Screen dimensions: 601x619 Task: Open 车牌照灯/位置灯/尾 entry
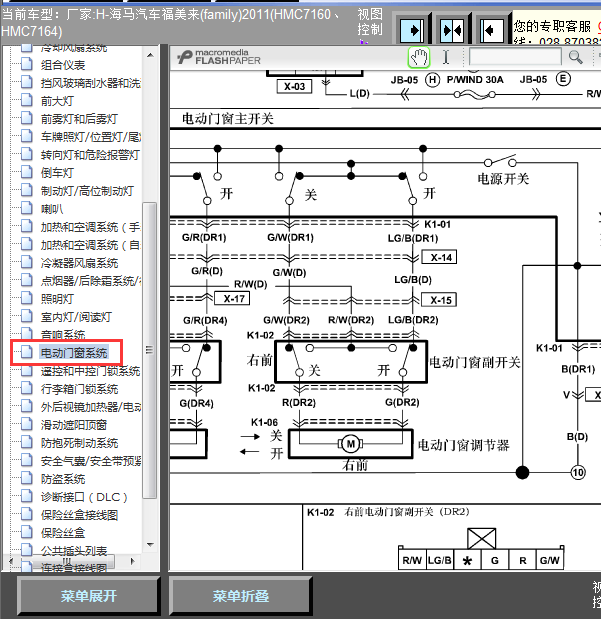point(90,137)
